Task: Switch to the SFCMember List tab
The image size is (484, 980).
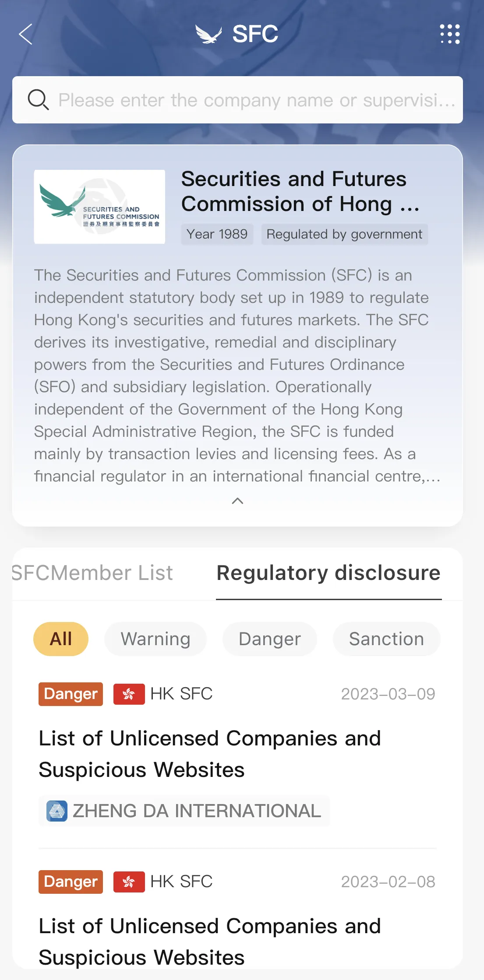Action: pos(92,573)
